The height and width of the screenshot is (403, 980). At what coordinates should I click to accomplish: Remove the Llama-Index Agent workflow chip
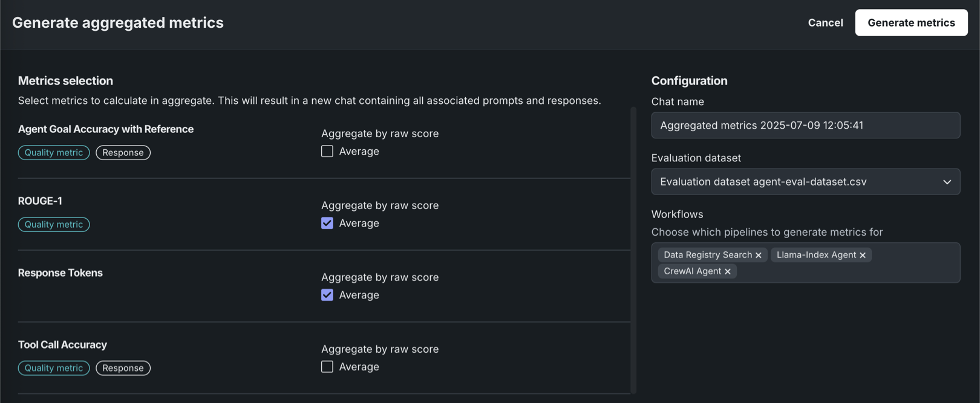[x=863, y=256]
